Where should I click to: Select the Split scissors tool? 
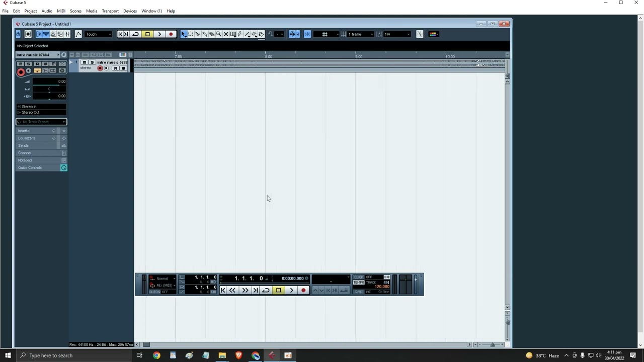coord(197,34)
